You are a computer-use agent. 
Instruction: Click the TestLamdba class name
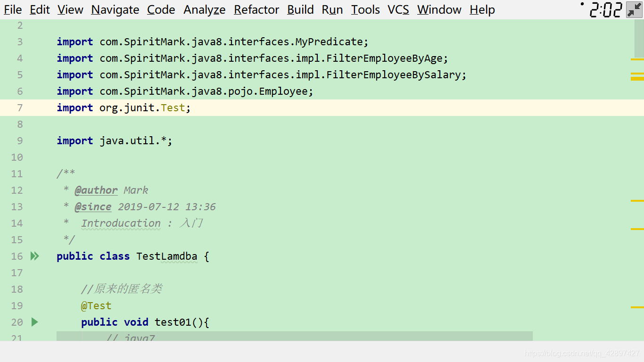coord(167,256)
